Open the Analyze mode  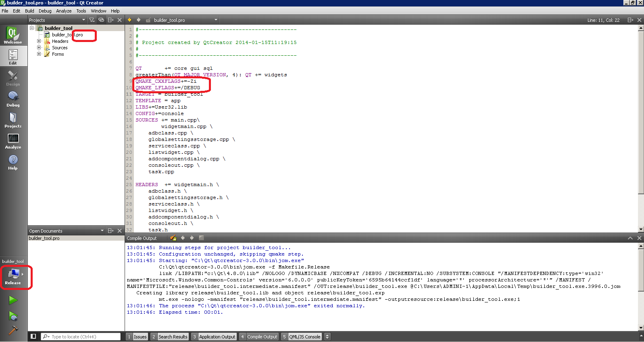[x=13, y=140]
